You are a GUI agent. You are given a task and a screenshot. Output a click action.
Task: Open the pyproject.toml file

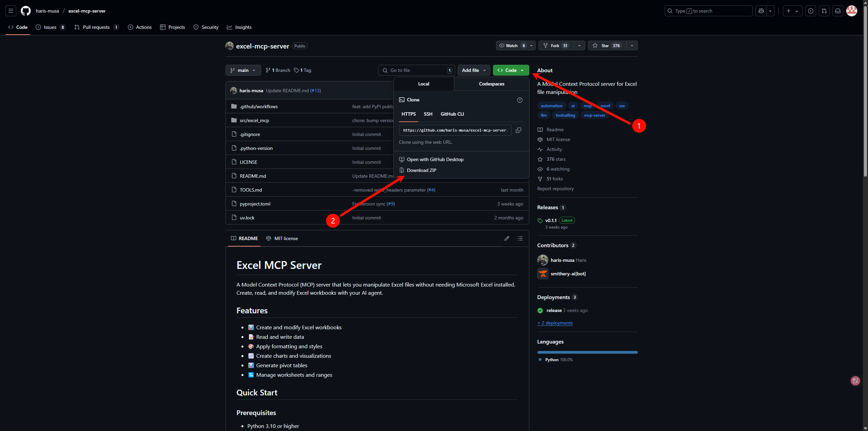click(255, 204)
